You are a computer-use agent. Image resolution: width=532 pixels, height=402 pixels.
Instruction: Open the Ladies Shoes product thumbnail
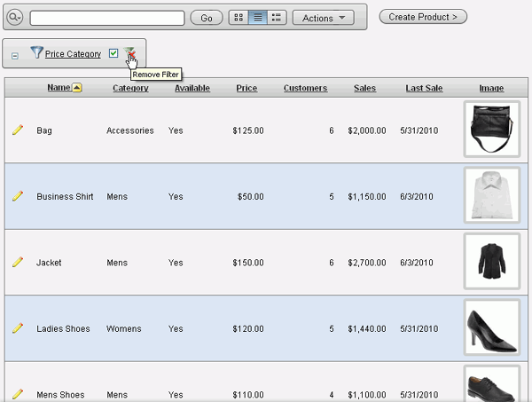[x=492, y=327]
